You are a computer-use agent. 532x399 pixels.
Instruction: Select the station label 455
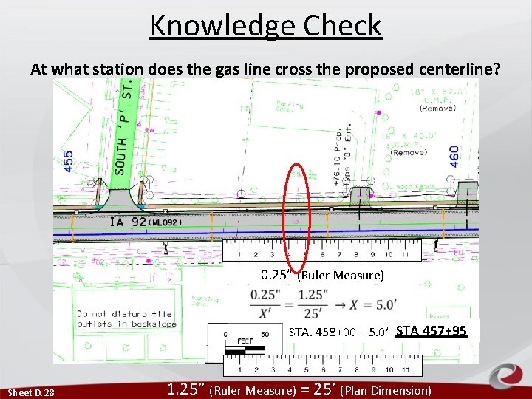coord(68,162)
